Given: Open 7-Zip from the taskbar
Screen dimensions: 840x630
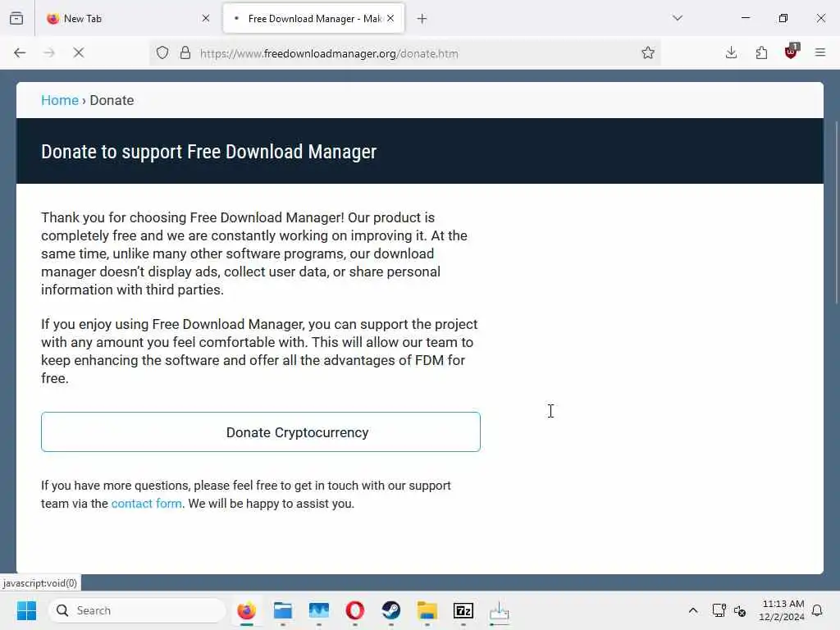Looking at the screenshot, I should [x=463, y=610].
